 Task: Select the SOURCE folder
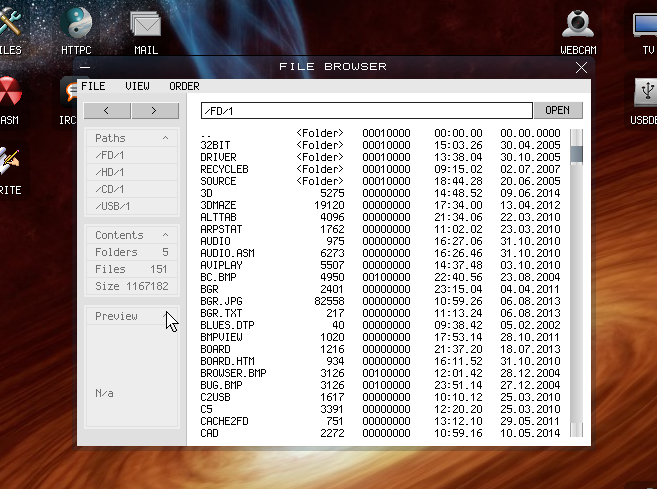click(x=380, y=181)
